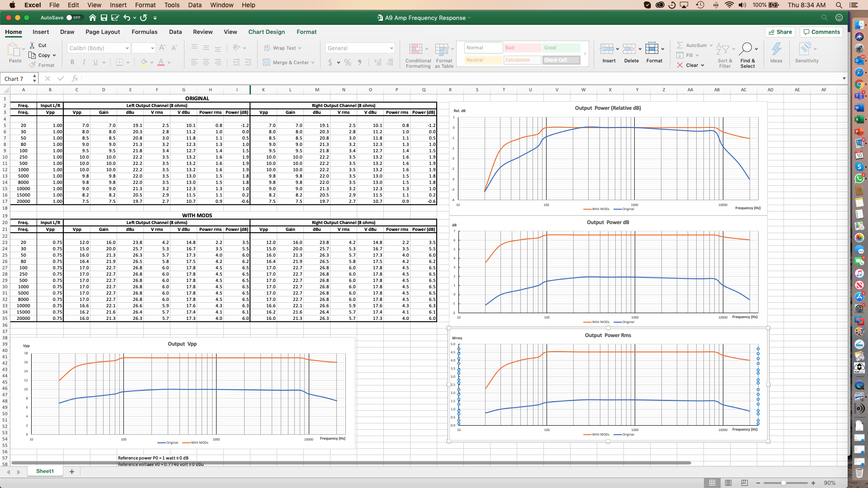The width and height of the screenshot is (868, 488).
Task: Click the increase font size icon
Action: [162, 47]
